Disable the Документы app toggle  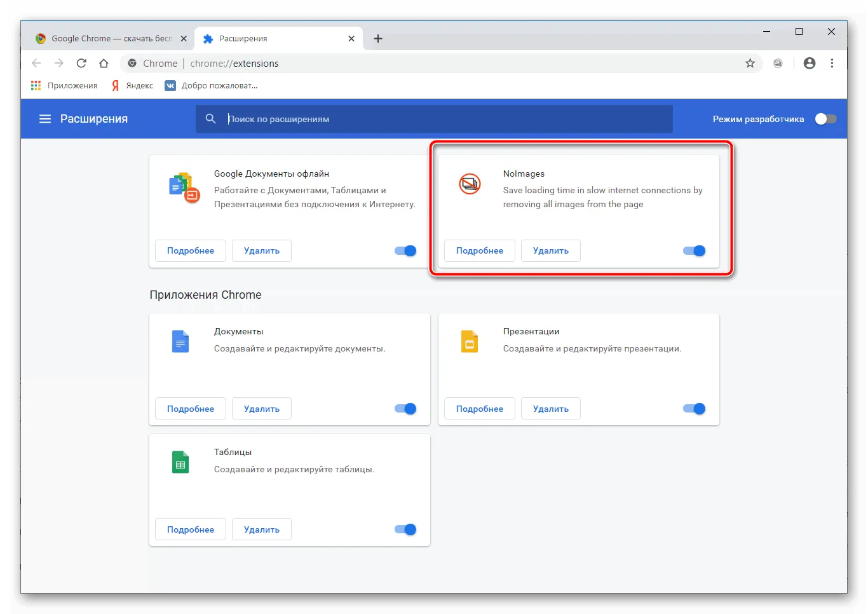click(405, 409)
